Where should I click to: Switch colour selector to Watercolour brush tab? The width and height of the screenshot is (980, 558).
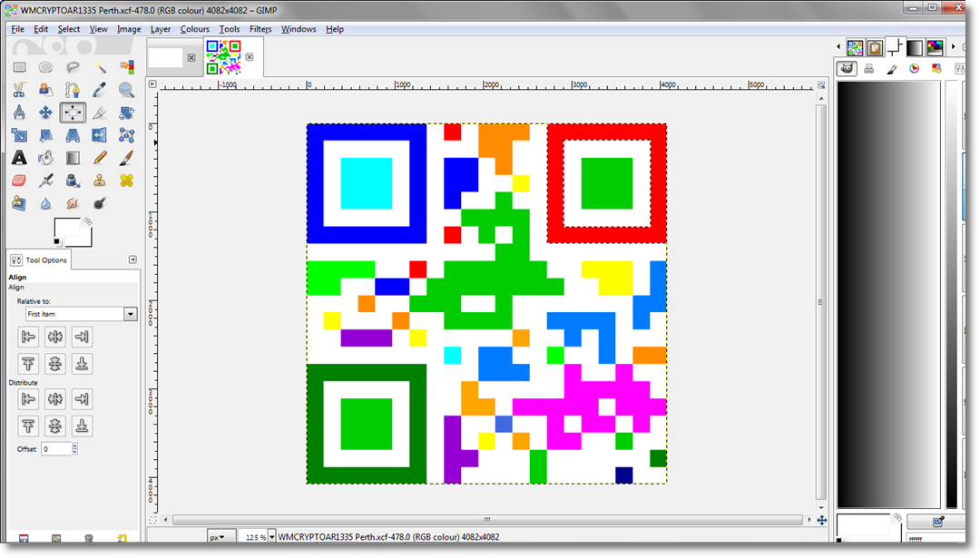click(x=892, y=69)
